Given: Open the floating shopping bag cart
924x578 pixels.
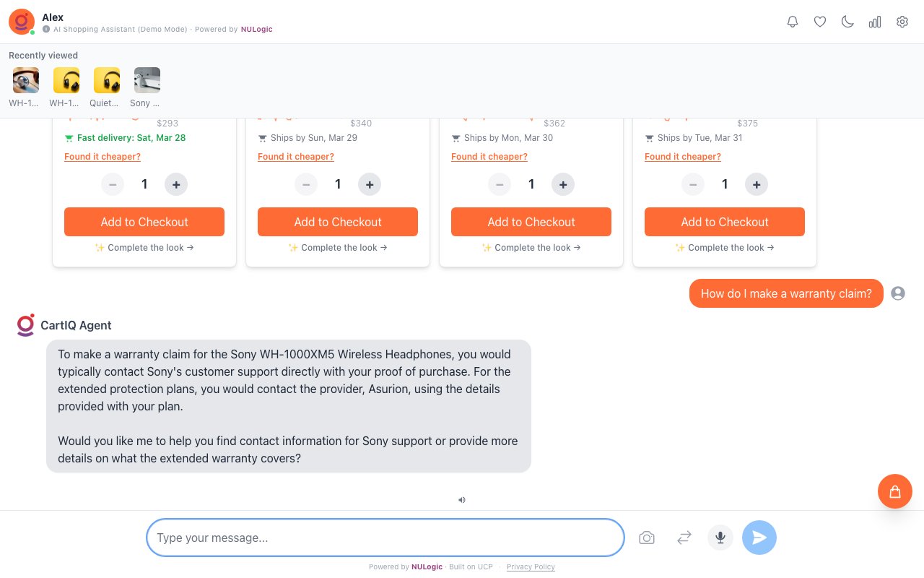Looking at the screenshot, I should pyautogui.click(x=895, y=491).
